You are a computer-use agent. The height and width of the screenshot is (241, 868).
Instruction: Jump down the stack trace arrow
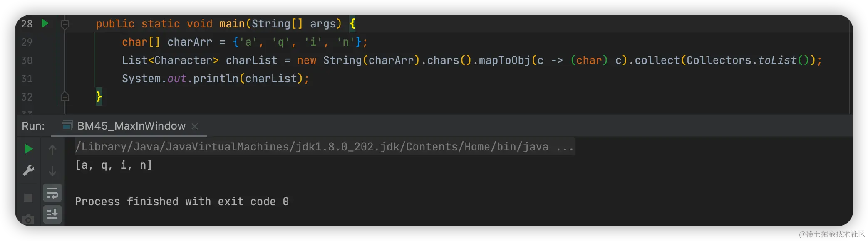tap(52, 171)
